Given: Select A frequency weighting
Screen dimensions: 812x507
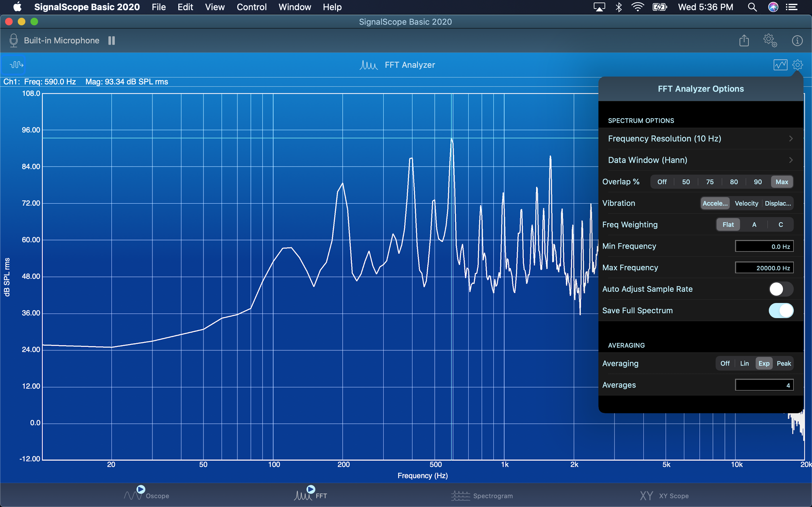Looking at the screenshot, I should point(754,225).
